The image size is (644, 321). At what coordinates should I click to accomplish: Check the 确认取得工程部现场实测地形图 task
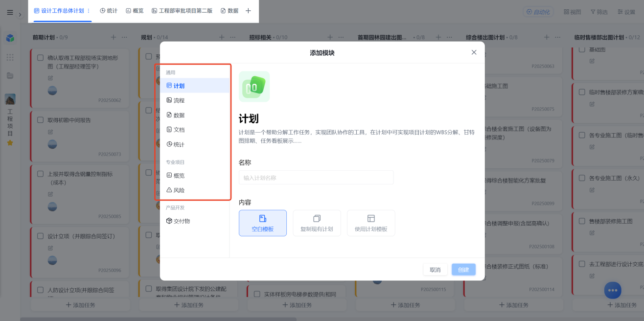tap(41, 58)
